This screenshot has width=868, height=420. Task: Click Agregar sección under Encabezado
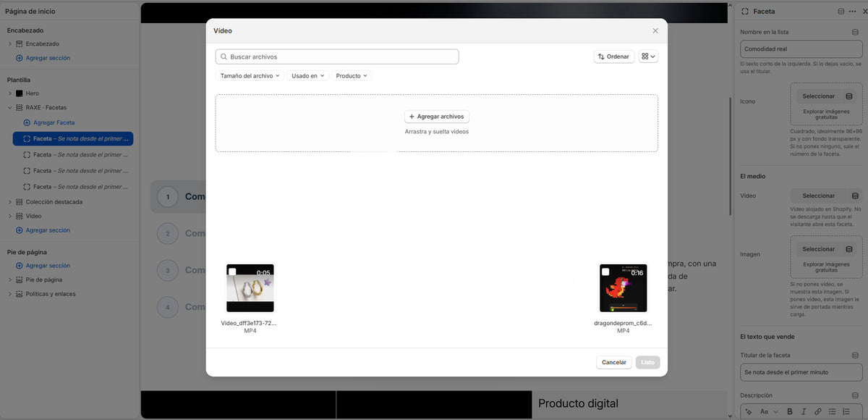click(x=43, y=58)
